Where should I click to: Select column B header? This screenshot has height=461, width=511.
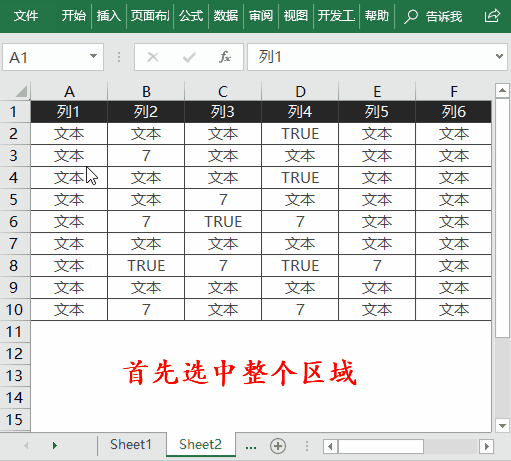pyautogui.click(x=146, y=91)
